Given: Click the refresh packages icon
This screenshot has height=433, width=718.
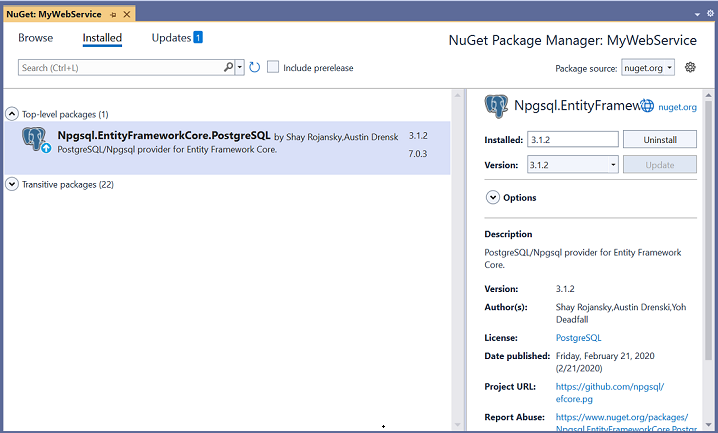Looking at the screenshot, I should point(255,68).
